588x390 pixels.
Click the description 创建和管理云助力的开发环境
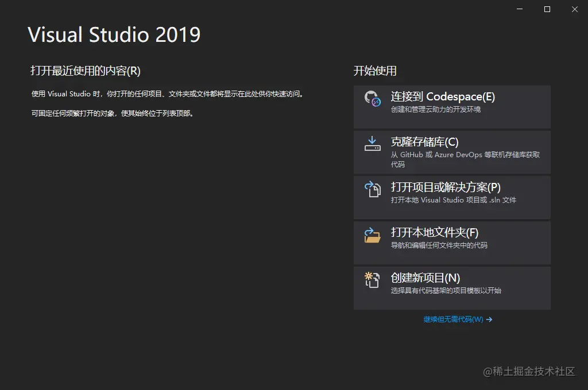435,110
